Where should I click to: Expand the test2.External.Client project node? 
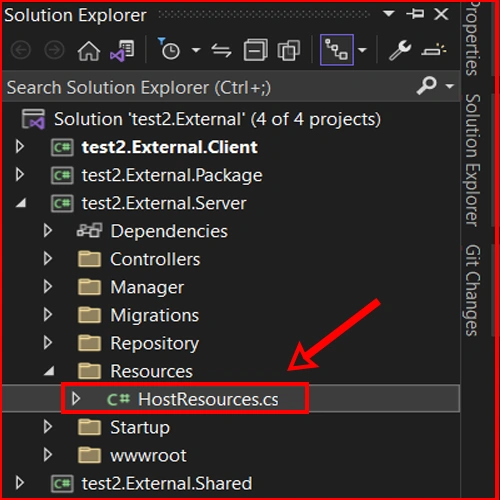click(20, 146)
